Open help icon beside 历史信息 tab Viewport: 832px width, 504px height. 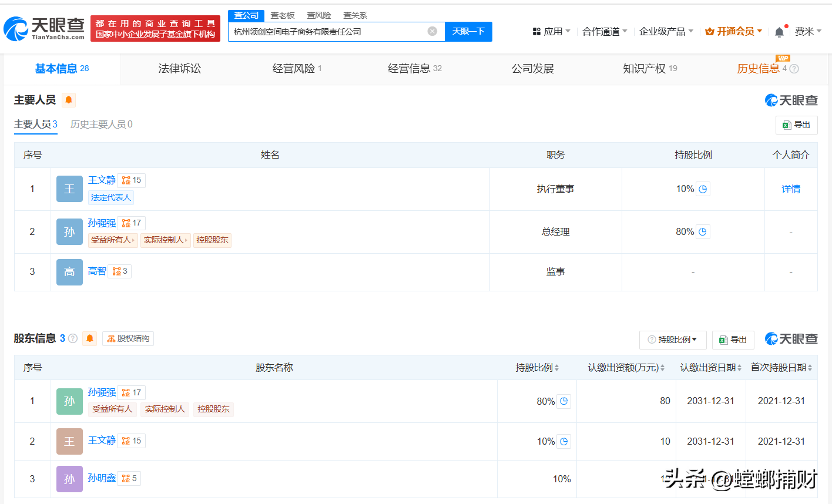(x=794, y=69)
